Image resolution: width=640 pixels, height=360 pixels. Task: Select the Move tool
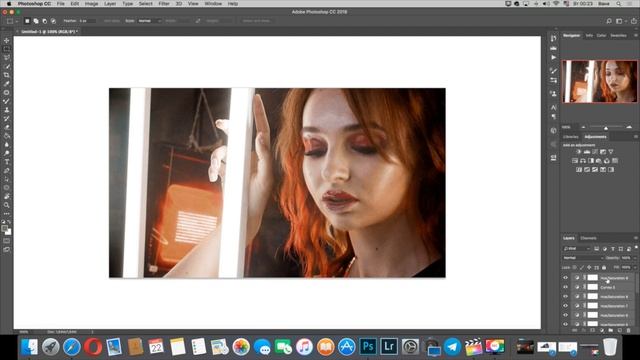pyautogui.click(x=7, y=40)
